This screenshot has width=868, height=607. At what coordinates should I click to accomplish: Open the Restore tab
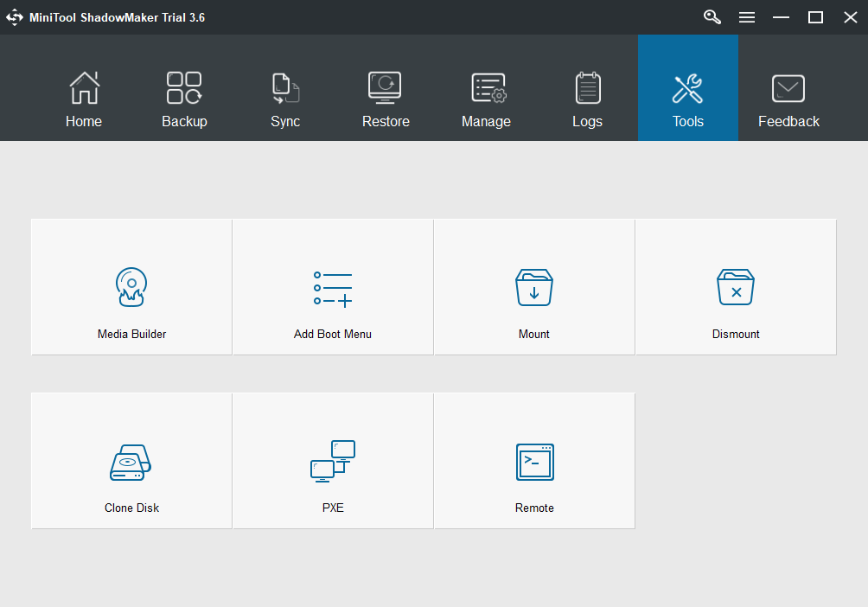pyautogui.click(x=386, y=88)
